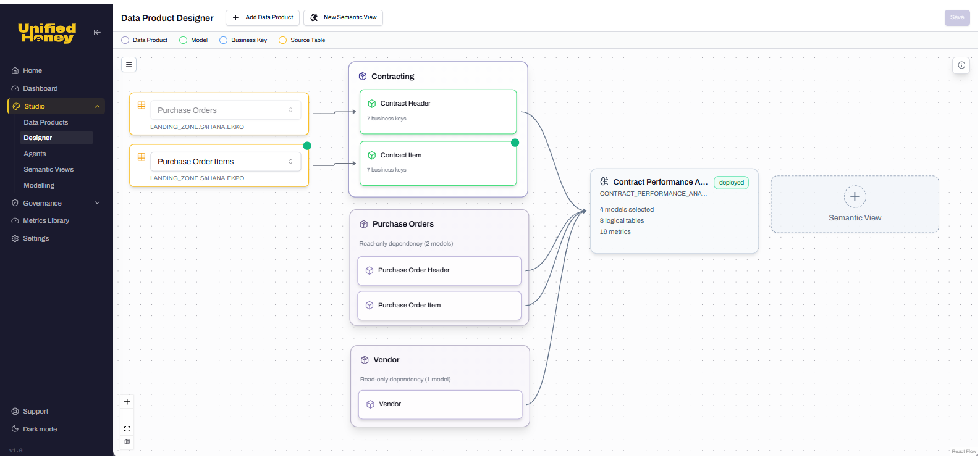980x458 pixels.
Task: Click New Semantic View button
Action: (x=343, y=17)
